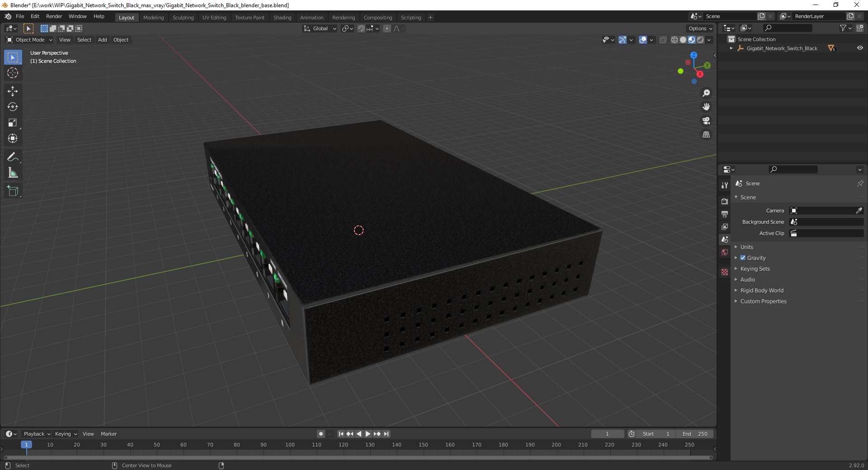Image resolution: width=868 pixels, height=470 pixels.
Task: Toggle the Gravity checkbox
Action: (743, 258)
